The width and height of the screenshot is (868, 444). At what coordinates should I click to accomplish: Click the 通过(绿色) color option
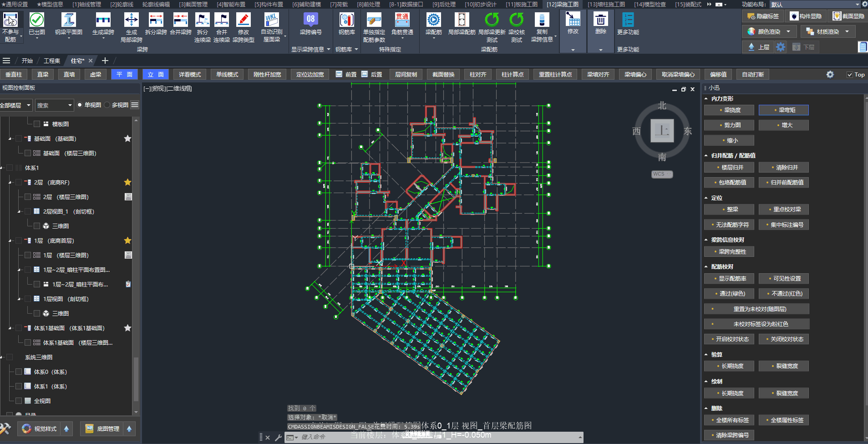tap(729, 294)
